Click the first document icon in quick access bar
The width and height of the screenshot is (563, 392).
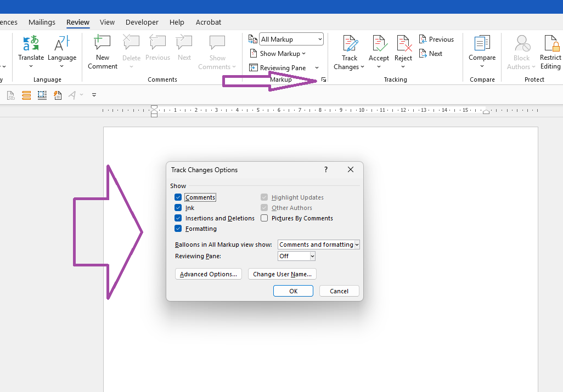click(11, 95)
